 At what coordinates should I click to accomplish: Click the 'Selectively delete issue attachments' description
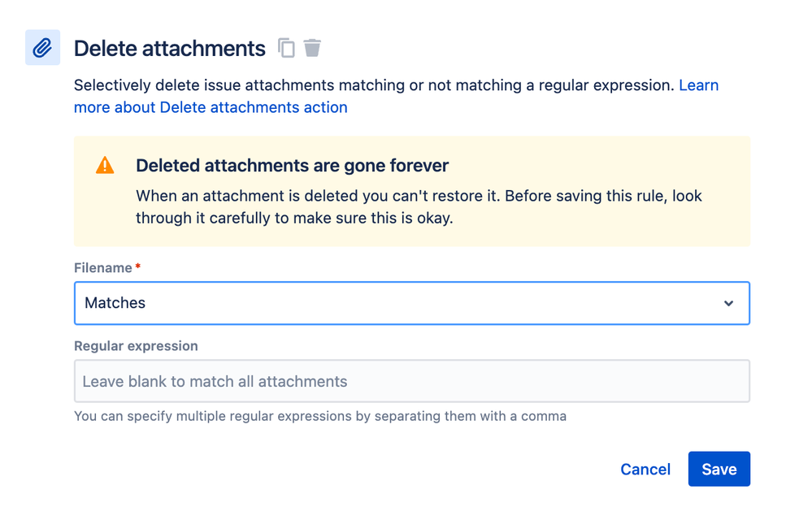374,85
